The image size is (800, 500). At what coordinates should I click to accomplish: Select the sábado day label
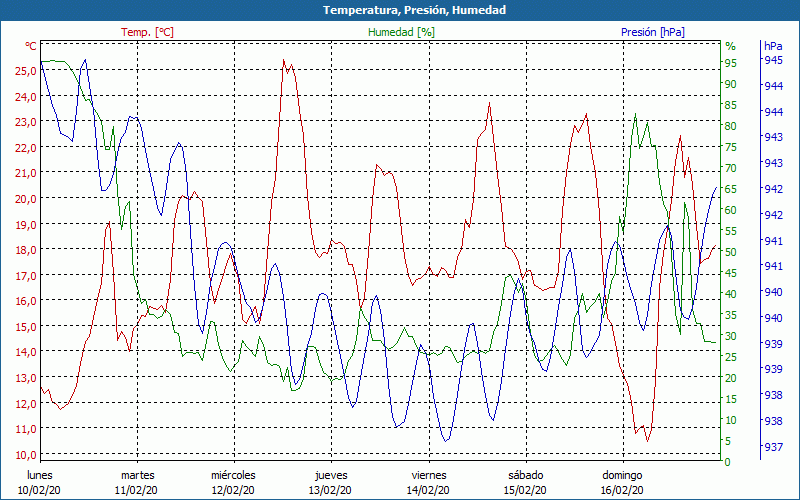click(x=525, y=475)
